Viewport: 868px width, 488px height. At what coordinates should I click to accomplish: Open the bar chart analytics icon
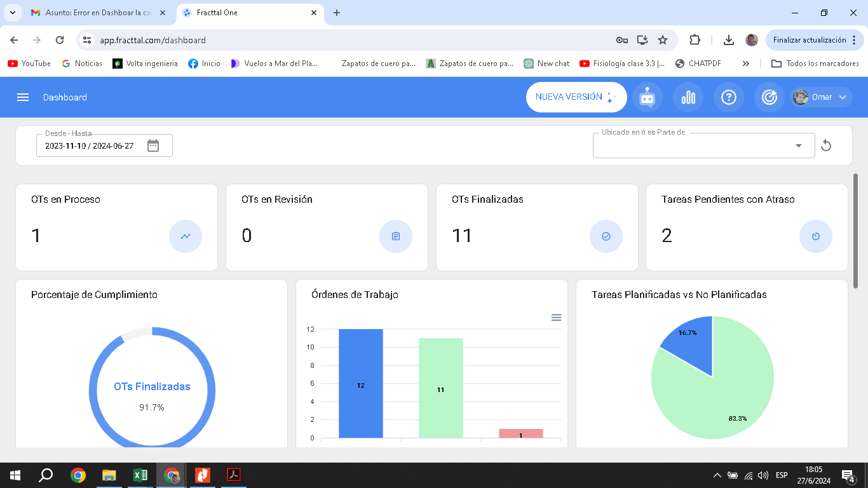(688, 97)
